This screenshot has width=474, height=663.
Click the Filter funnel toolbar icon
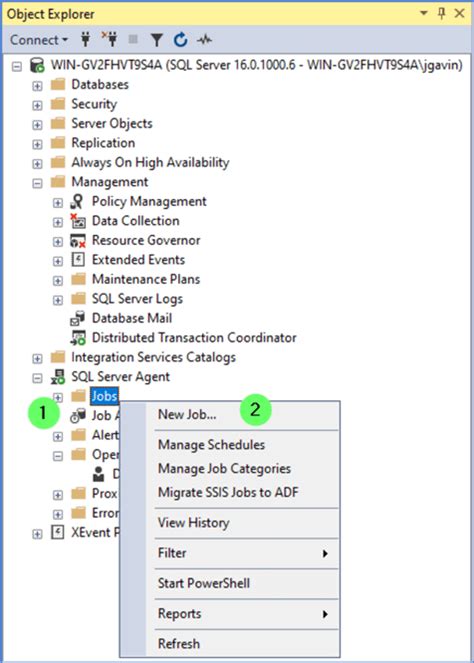pos(157,40)
